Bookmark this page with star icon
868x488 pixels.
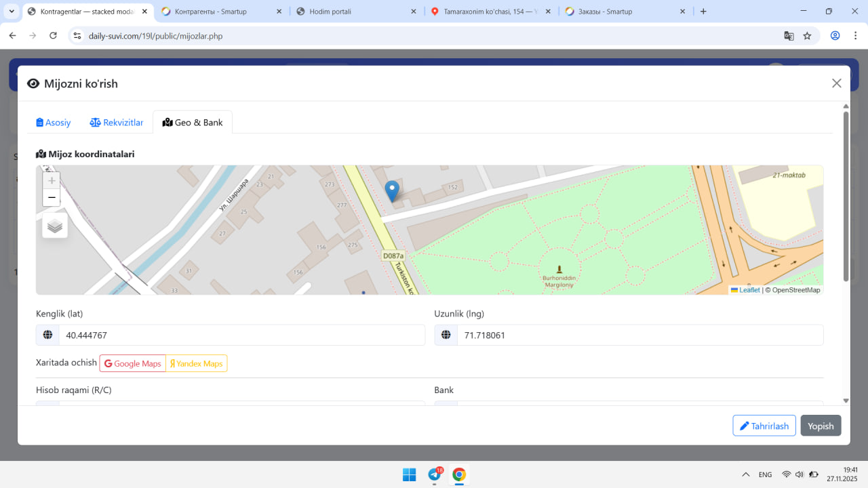pos(807,36)
